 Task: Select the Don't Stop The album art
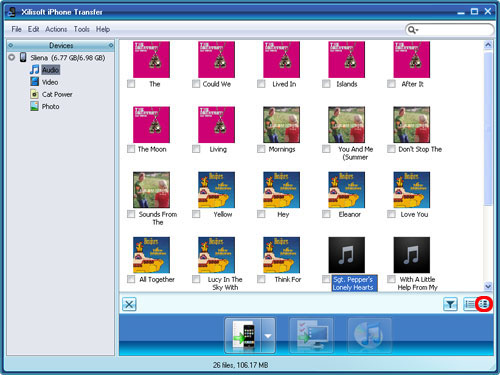click(411, 125)
